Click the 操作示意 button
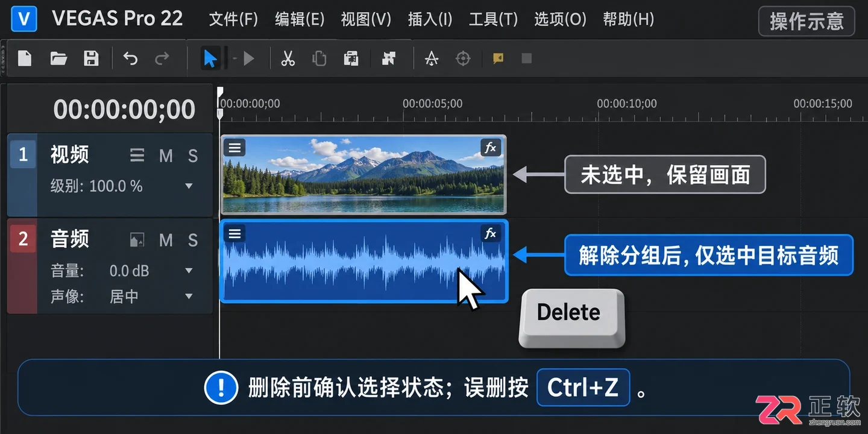Image resolution: width=868 pixels, height=434 pixels. [807, 22]
